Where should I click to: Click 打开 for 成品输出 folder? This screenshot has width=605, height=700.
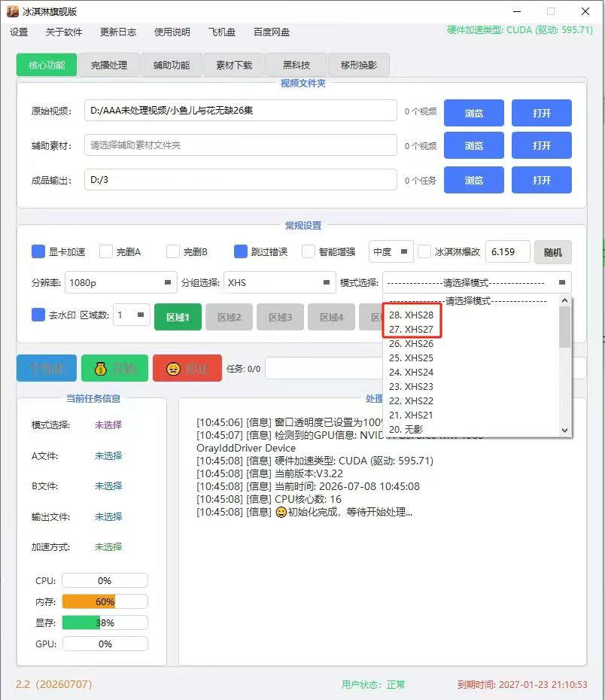point(542,180)
